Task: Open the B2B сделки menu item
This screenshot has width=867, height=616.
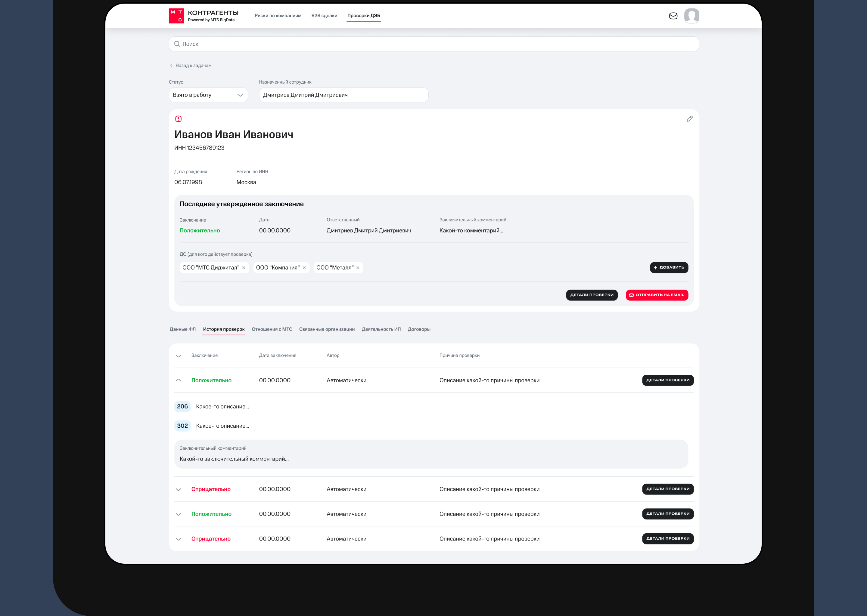Action: [x=324, y=16]
